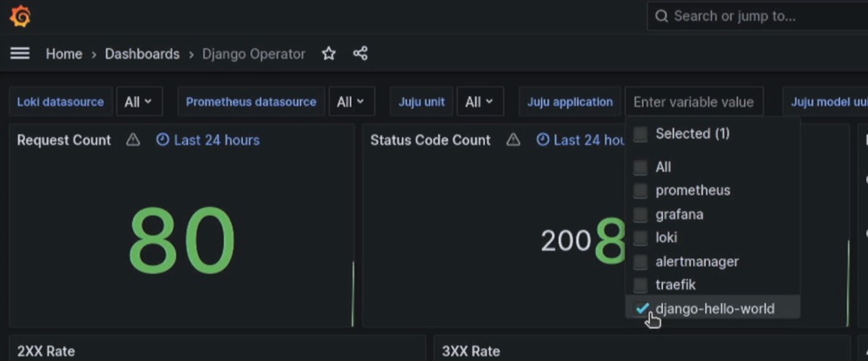Click the 200 status code label
Screen dimensions: 868x361
[566, 241]
